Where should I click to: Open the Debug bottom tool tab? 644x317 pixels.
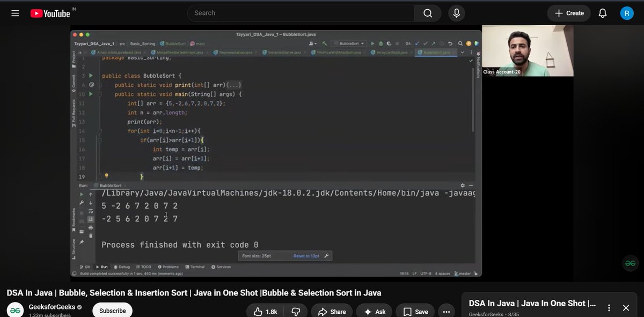pos(122,267)
